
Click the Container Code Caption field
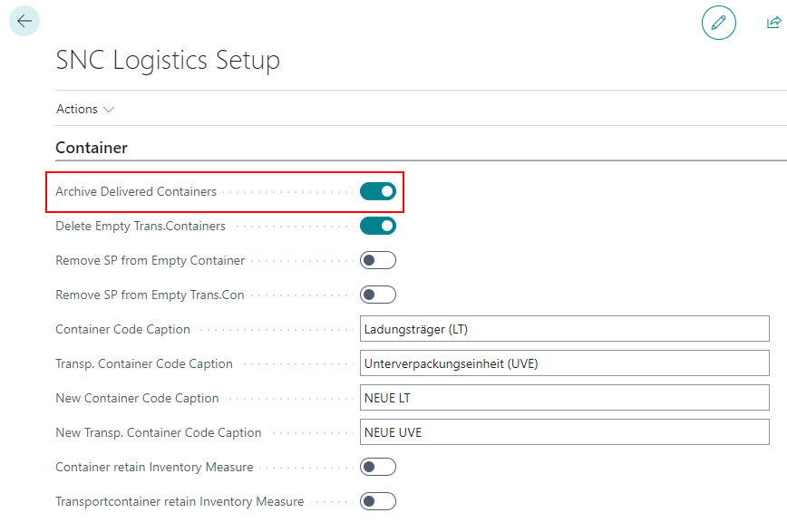click(564, 329)
